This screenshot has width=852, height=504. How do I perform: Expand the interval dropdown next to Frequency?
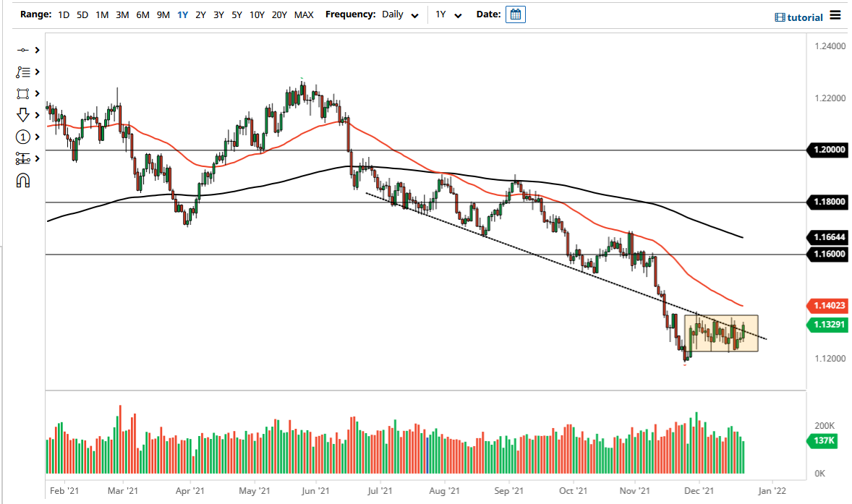coord(458,14)
